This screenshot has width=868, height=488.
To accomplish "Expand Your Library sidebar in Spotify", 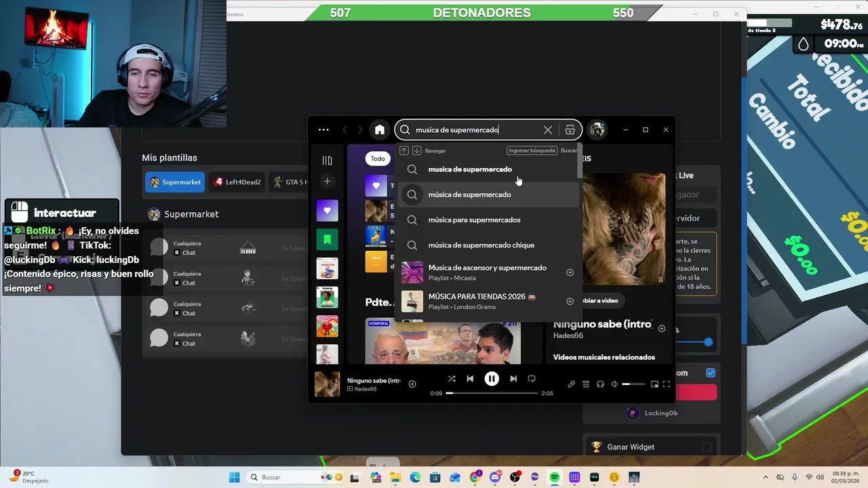I will pyautogui.click(x=327, y=161).
